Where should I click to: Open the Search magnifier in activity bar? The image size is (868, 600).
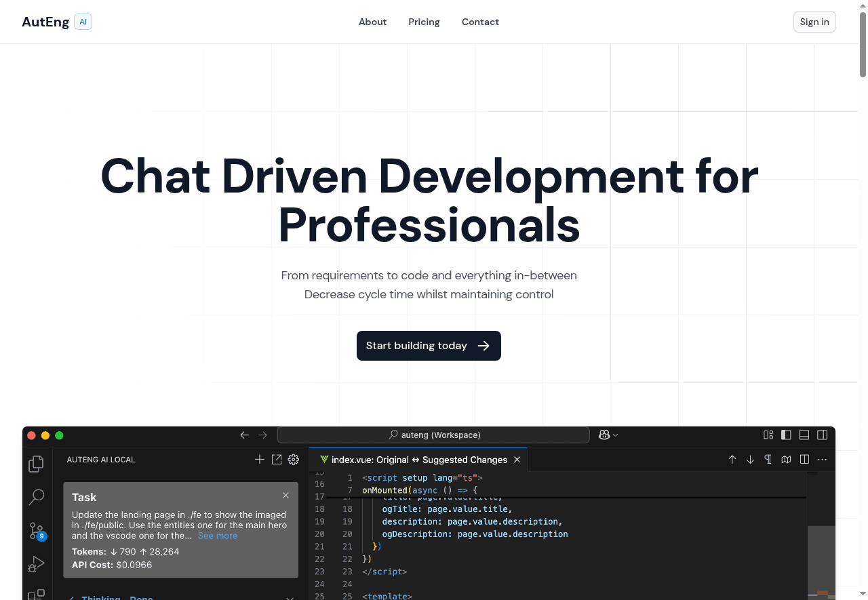(36, 497)
